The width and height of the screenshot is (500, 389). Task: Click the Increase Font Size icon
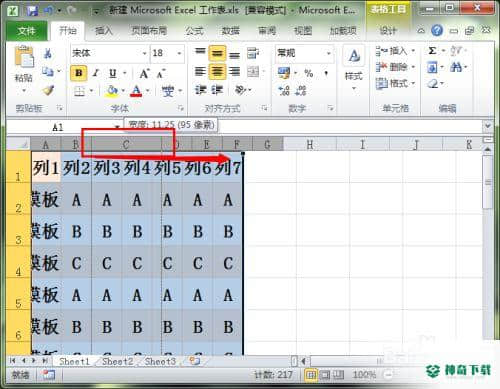point(144,73)
